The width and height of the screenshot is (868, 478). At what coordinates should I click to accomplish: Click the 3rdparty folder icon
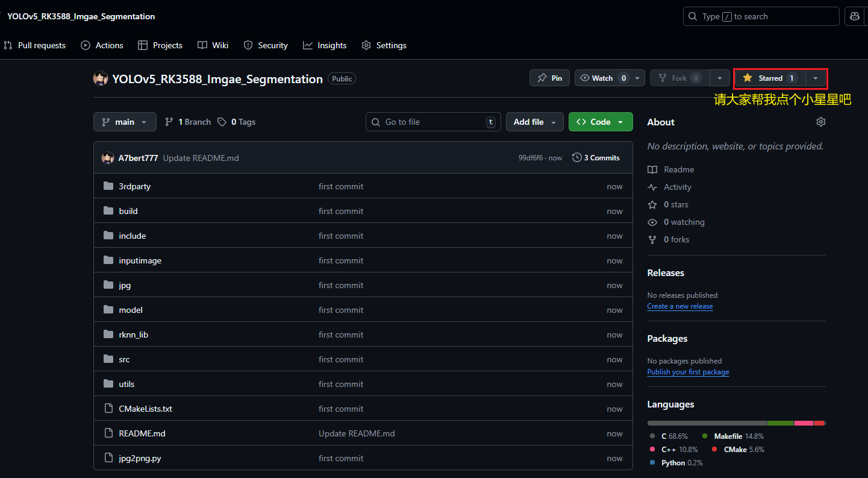pos(108,186)
